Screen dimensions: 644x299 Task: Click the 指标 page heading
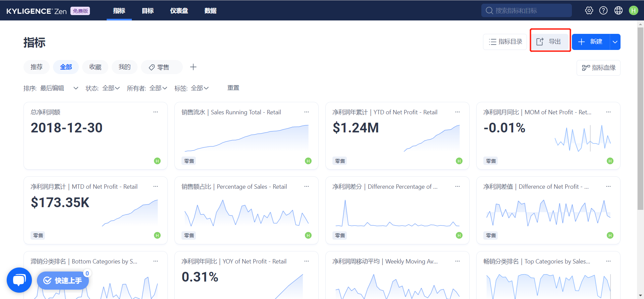pyautogui.click(x=34, y=43)
